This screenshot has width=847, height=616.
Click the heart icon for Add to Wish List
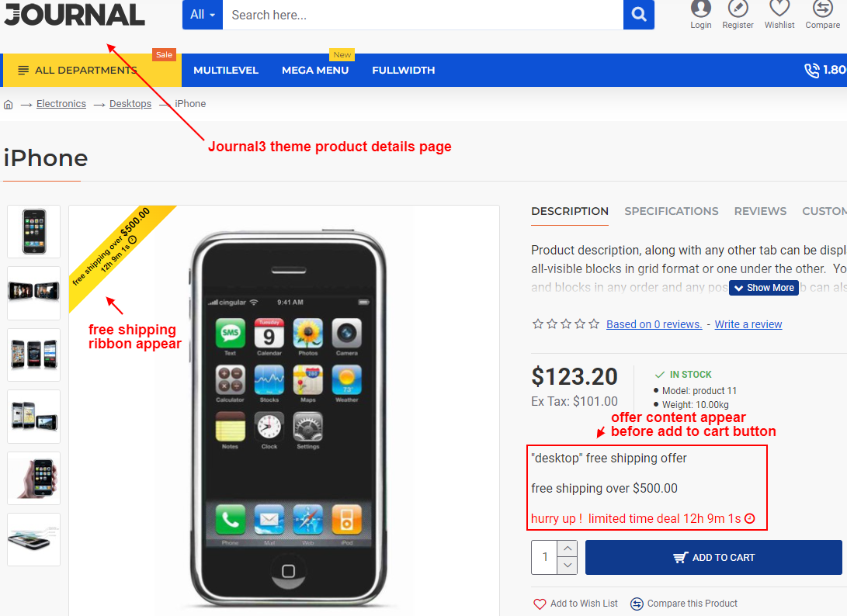tap(540, 604)
